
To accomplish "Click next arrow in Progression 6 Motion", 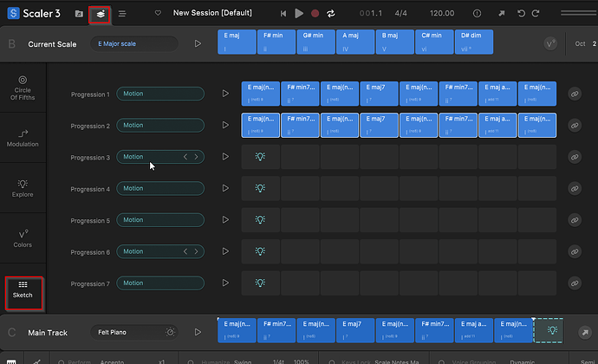I will point(197,251).
